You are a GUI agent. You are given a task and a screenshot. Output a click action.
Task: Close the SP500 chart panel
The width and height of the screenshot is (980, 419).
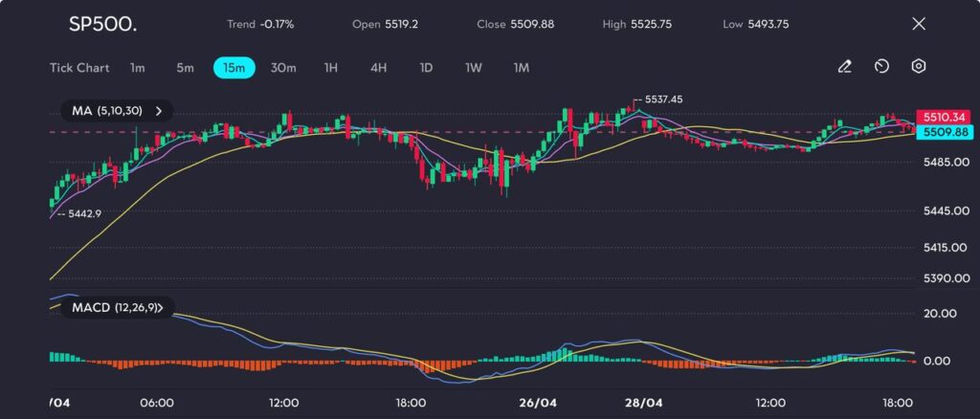tap(919, 24)
